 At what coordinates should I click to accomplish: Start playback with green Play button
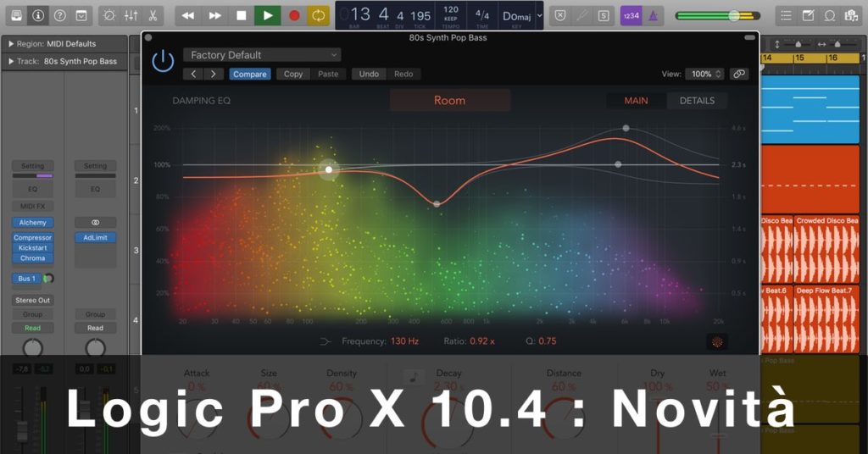point(268,15)
